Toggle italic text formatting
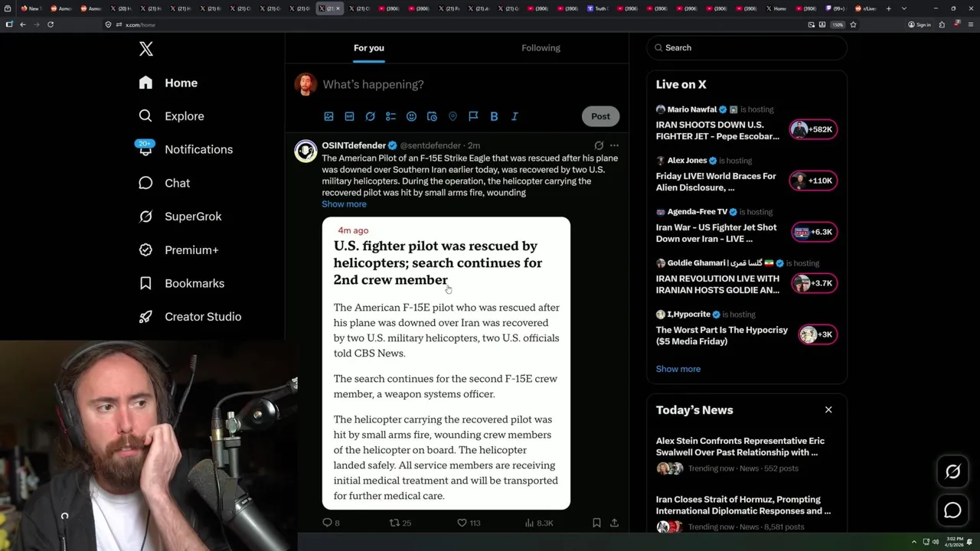The width and height of the screenshot is (980, 551). tap(514, 116)
